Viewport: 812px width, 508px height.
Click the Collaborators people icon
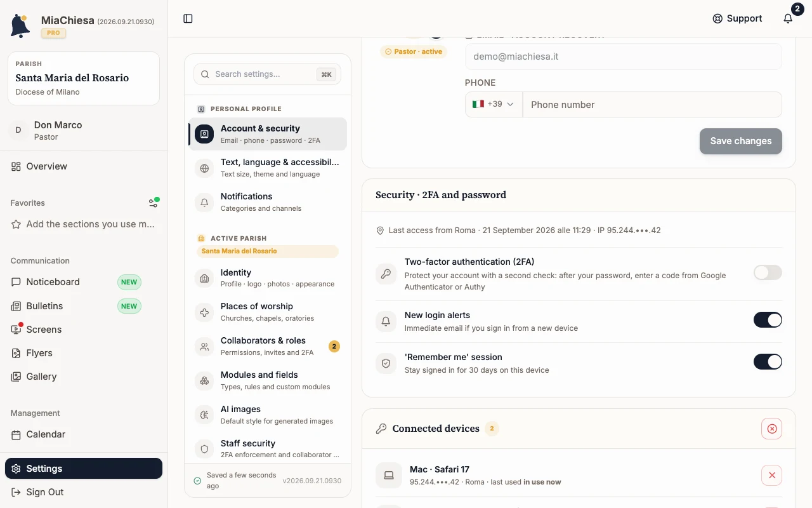tap(204, 347)
